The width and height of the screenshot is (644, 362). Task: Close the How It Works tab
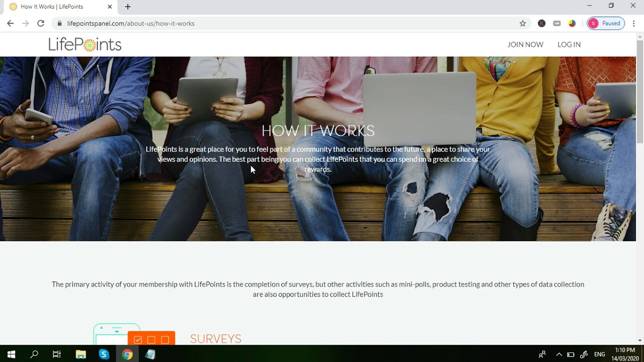pos(110,7)
